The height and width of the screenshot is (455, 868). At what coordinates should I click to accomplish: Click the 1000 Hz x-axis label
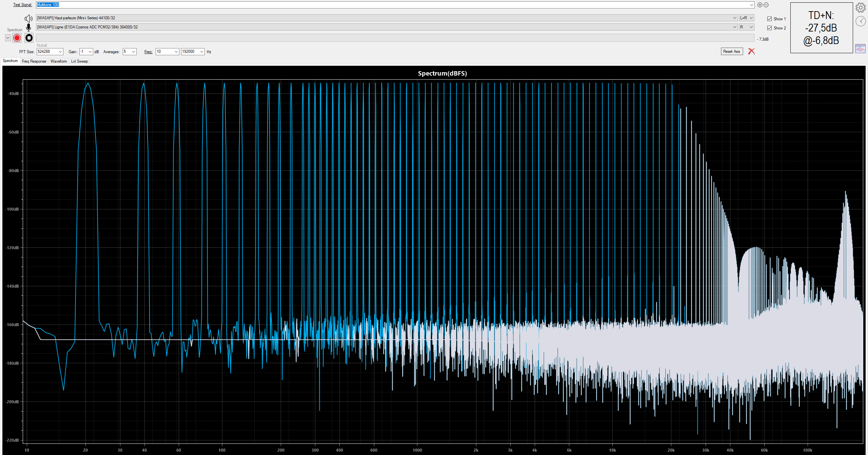click(417, 450)
